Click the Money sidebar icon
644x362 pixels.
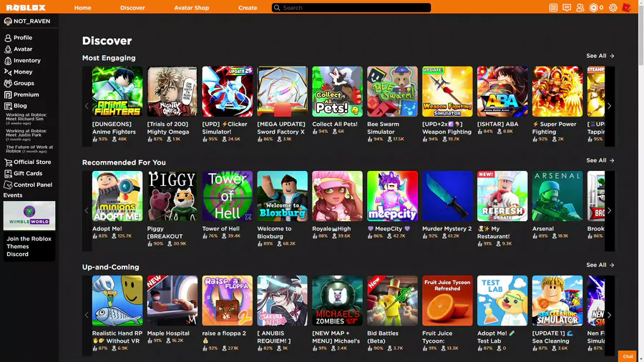8,72
